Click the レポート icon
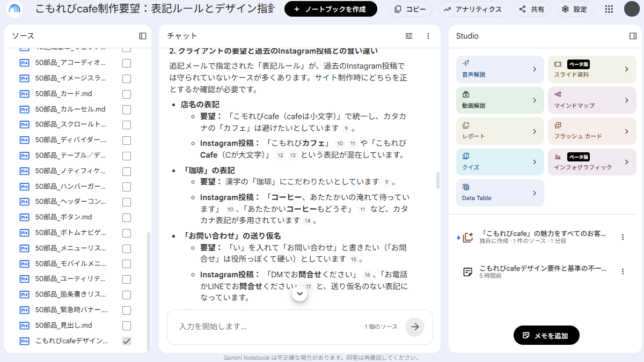Screen dimensions: 644x362 pos(466,125)
